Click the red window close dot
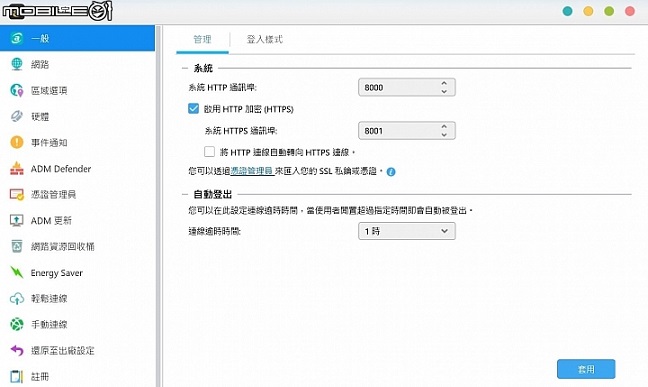648x387 pixels. [630, 11]
